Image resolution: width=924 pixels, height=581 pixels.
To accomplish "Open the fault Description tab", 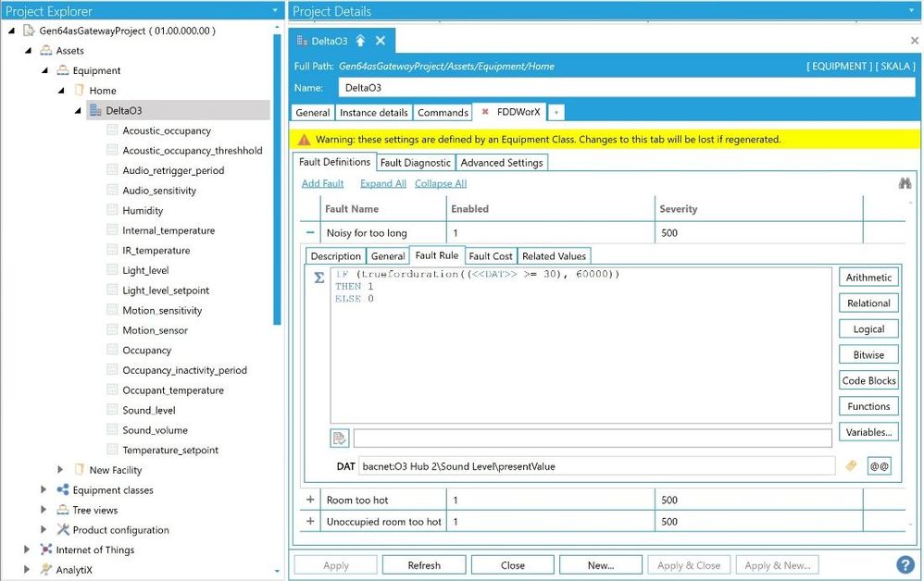I will 335,256.
